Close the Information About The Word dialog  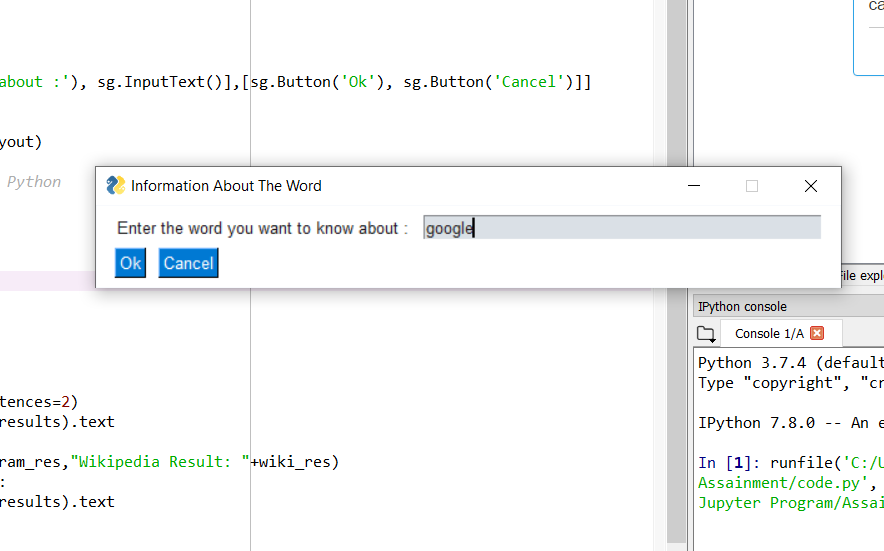(x=811, y=186)
